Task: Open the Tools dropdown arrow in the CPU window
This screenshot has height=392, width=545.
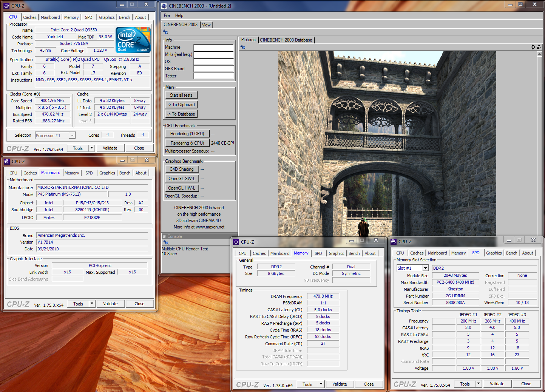Action: click(x=91, y=148)
